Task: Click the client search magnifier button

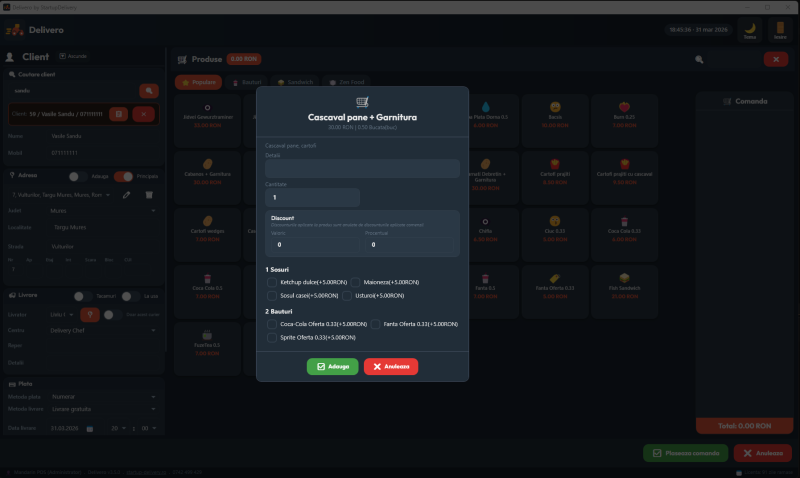Action: [148, 91]
